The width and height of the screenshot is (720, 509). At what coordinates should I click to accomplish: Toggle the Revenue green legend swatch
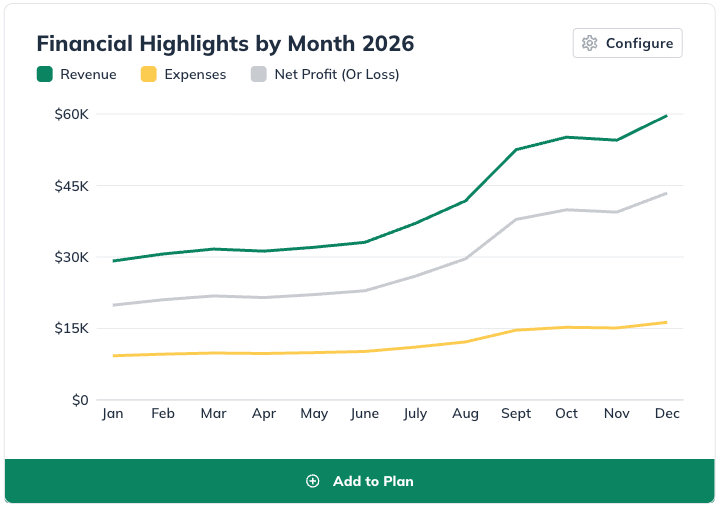[45, 74]
